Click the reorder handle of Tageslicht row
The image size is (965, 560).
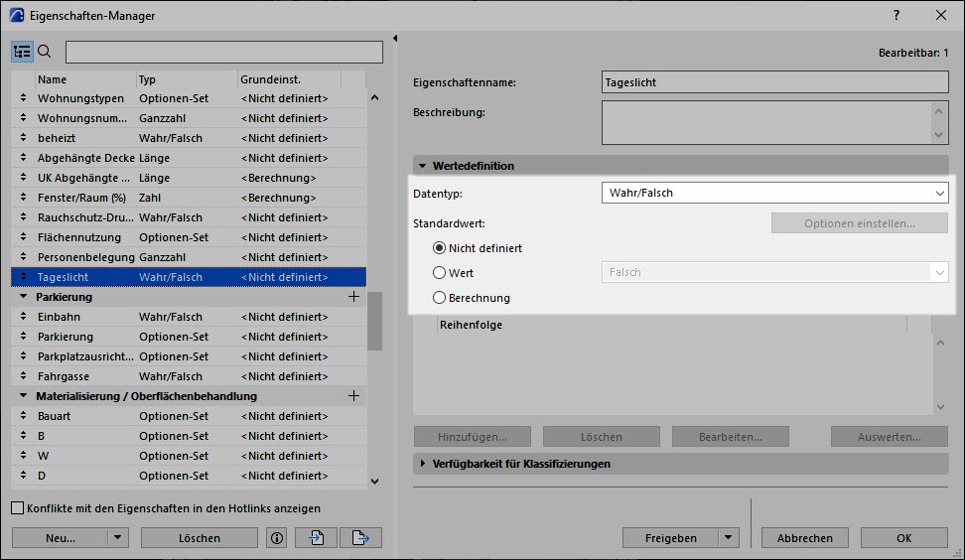(23, 277)
